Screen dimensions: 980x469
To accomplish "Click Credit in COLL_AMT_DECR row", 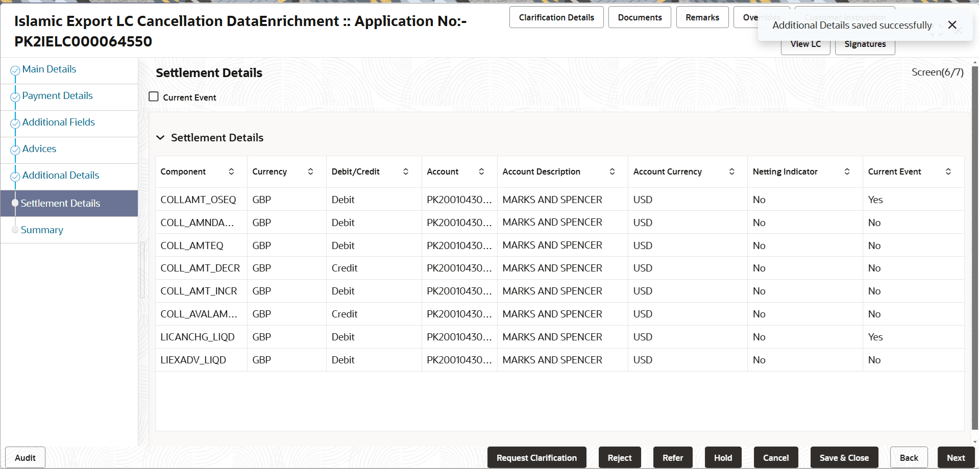I will [x=345, y=268].
